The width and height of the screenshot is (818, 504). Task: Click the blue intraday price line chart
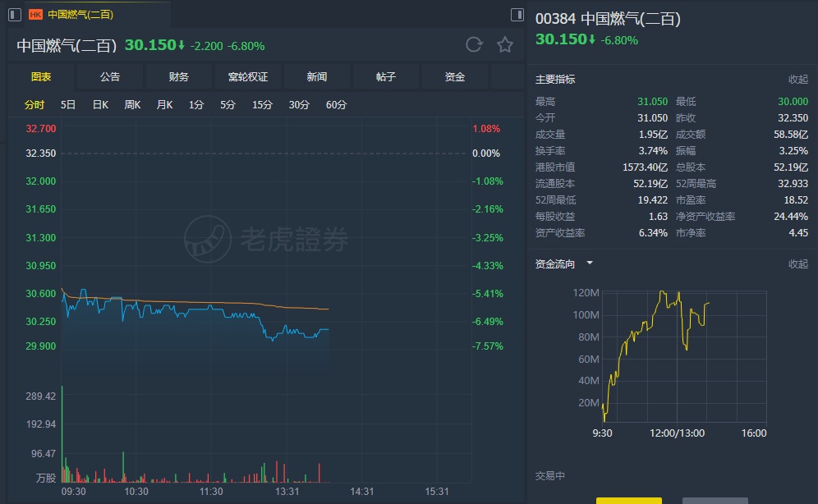pyautogui.click(x=195, y=314)
